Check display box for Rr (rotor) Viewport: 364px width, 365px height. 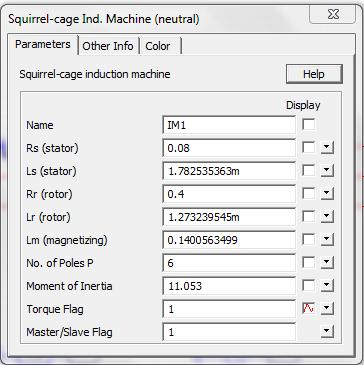tap(308, 194)
